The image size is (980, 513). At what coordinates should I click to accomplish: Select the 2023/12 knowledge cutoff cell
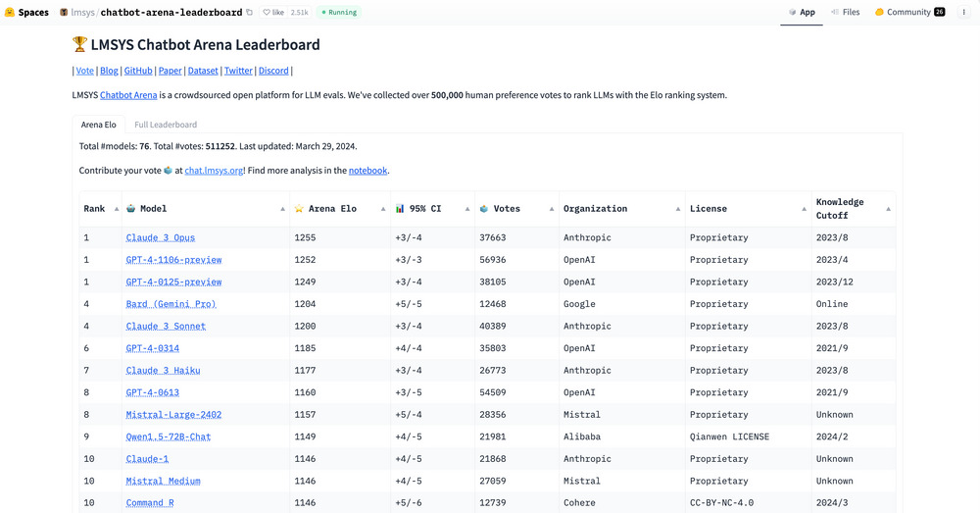tap(854, 282)
